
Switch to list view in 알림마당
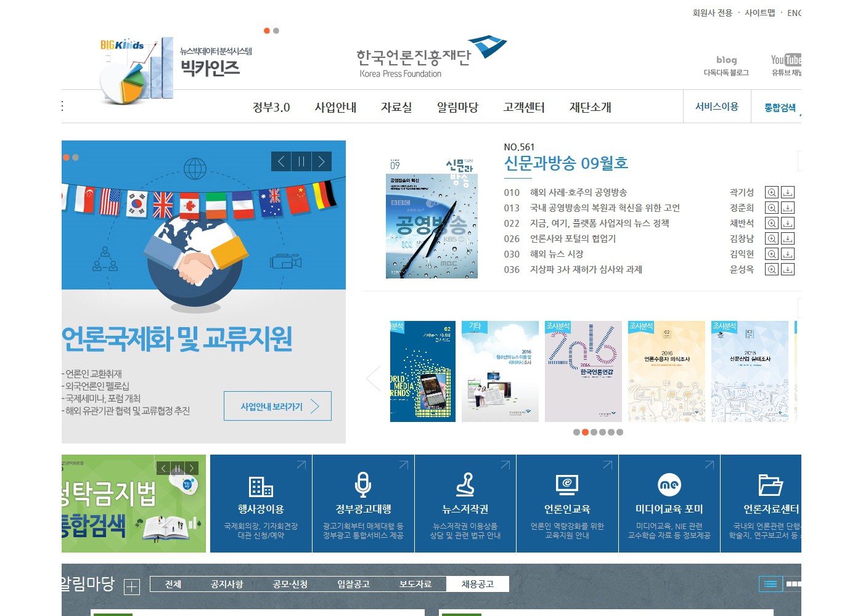[771, 583]
